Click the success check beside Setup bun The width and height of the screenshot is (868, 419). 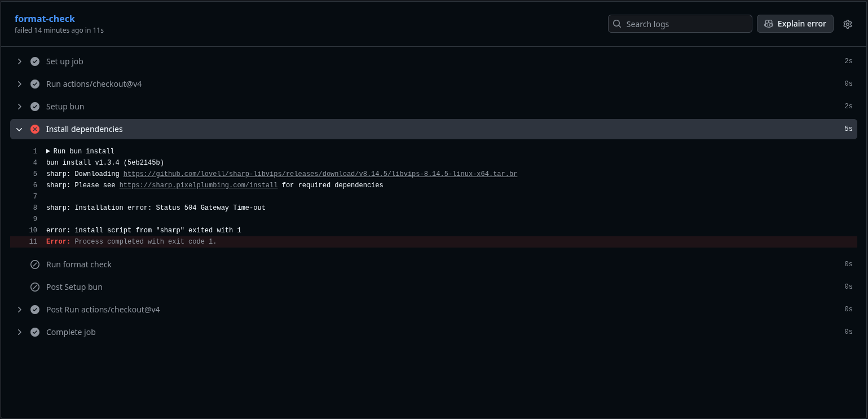[35, 106]
